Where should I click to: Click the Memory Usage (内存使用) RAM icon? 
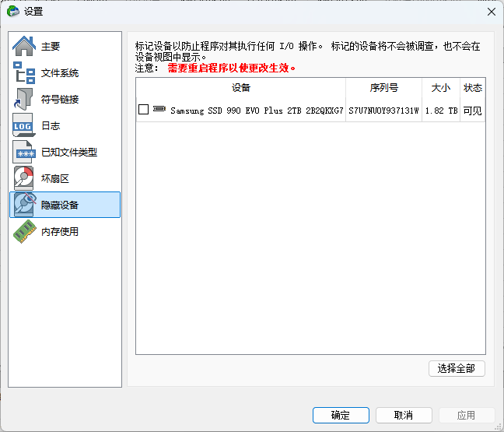coord(24,232)
